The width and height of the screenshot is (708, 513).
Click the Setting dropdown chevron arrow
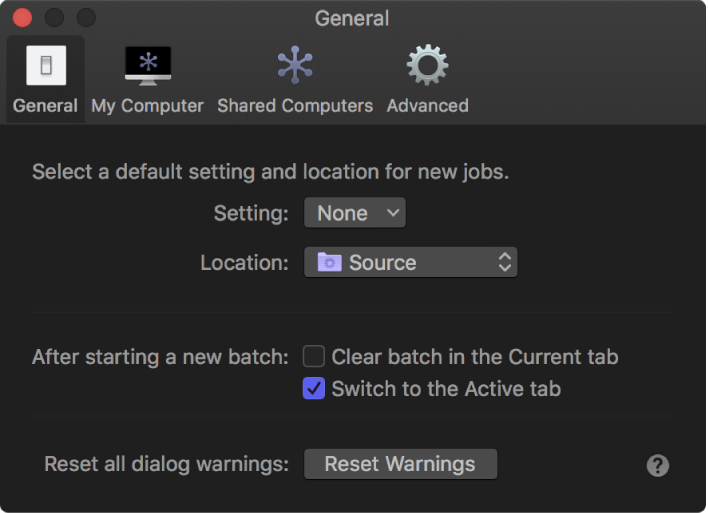(392, 213)
